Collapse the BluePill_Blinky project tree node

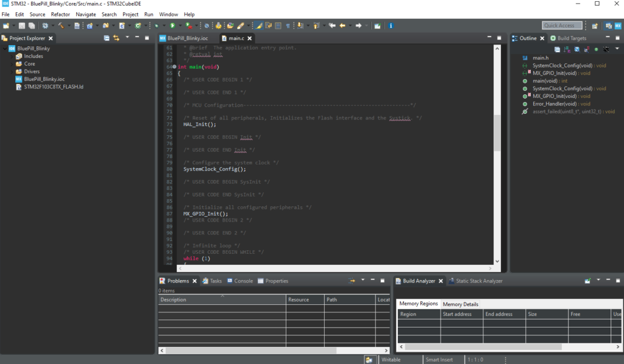[x=5, y=49]
